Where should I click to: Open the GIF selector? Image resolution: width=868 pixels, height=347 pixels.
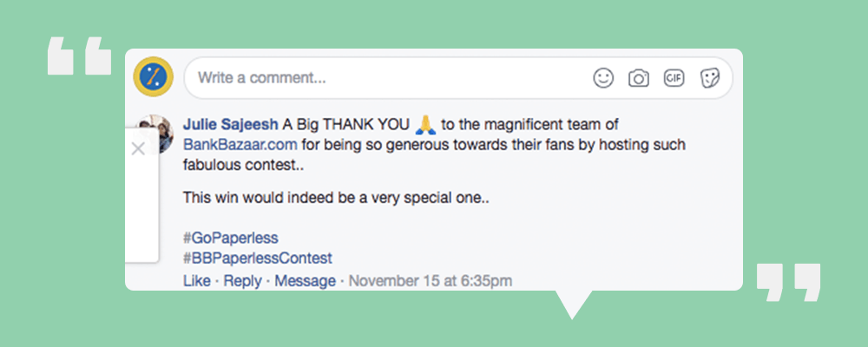[674, 78]
